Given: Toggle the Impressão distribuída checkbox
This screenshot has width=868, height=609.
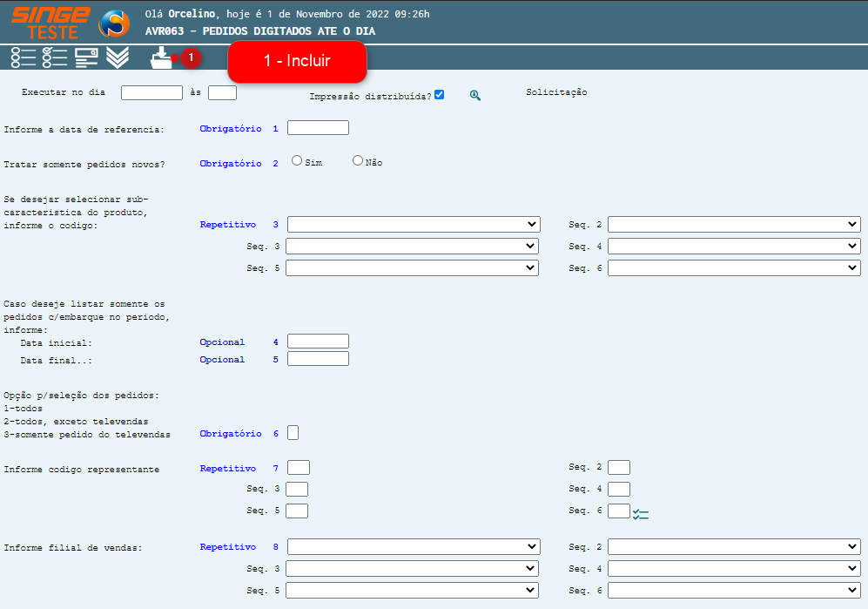Looking at the screenshot, I should (440, 94).
